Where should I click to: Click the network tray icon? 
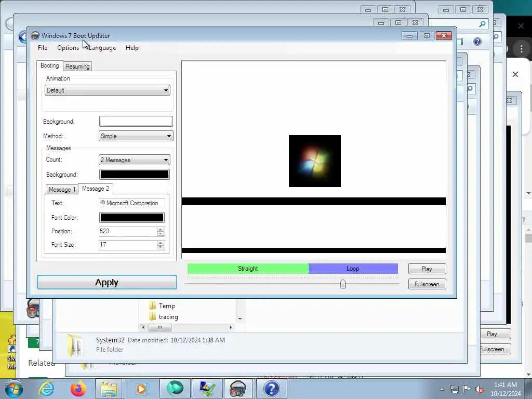pos(454,389)
